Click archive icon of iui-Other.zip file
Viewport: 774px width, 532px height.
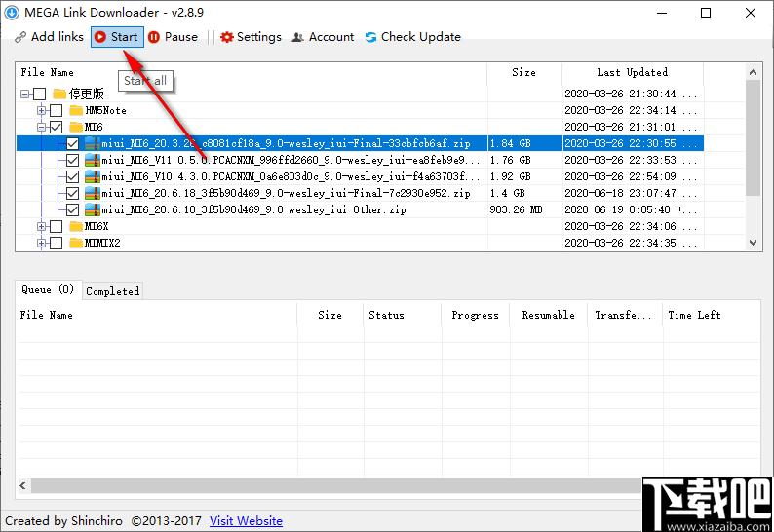[93, 209]
